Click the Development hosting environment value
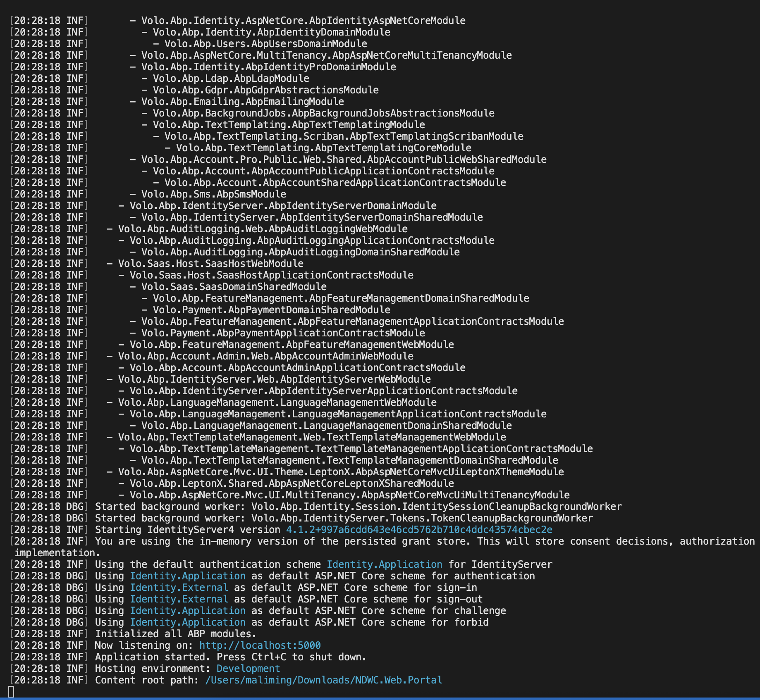760x700 pixels. (x=248, y=669)
